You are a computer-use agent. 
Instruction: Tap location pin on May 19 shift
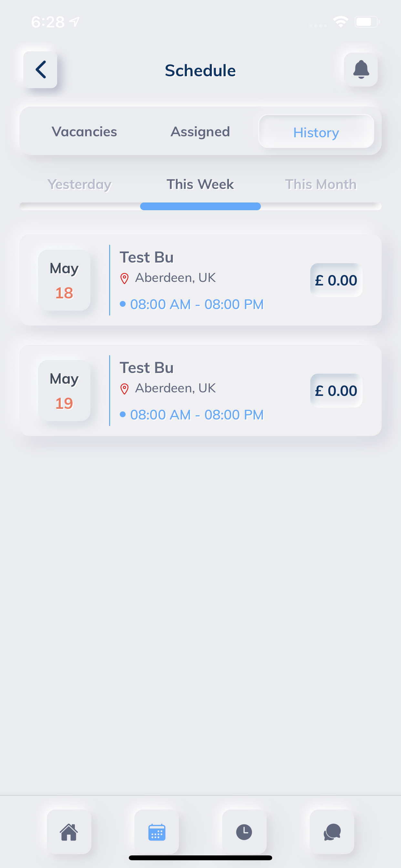(124, 389)
